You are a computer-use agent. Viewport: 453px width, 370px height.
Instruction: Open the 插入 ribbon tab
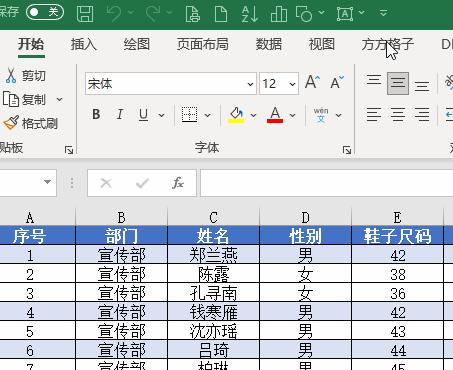83,44
